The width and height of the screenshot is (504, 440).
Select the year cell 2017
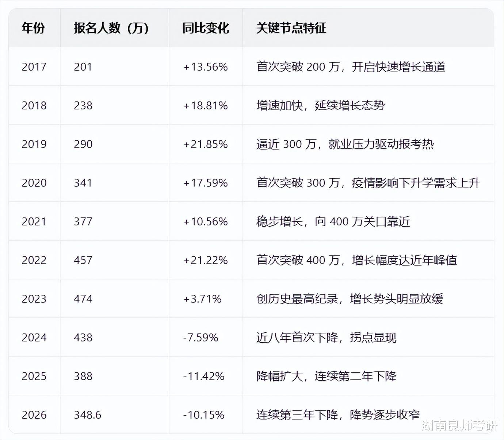tap(34, 67)
